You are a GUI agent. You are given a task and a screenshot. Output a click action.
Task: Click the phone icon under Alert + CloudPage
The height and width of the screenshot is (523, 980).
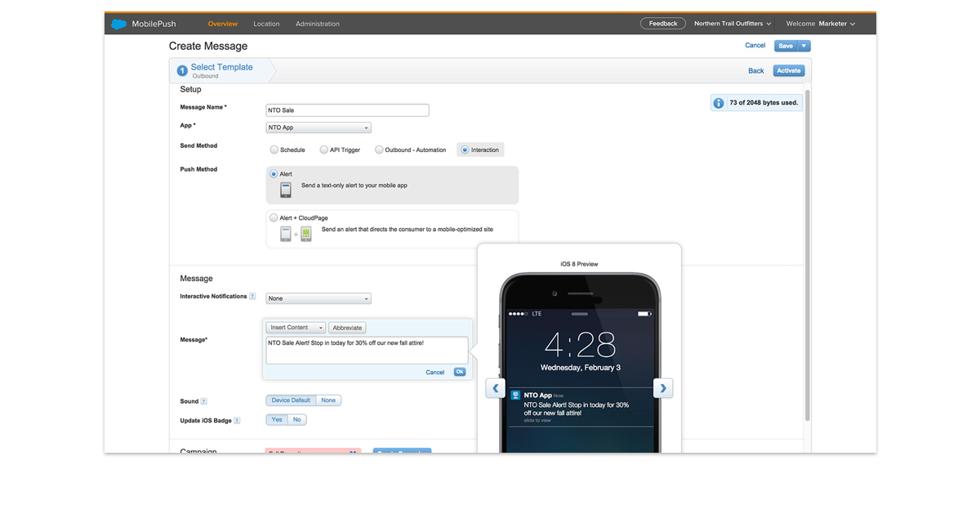click(x=286, y=234)
